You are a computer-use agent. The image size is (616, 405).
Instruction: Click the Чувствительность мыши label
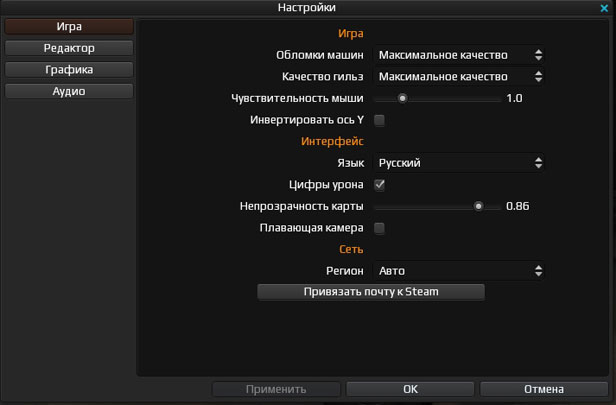pyautogui.click(x=297, y=98)
